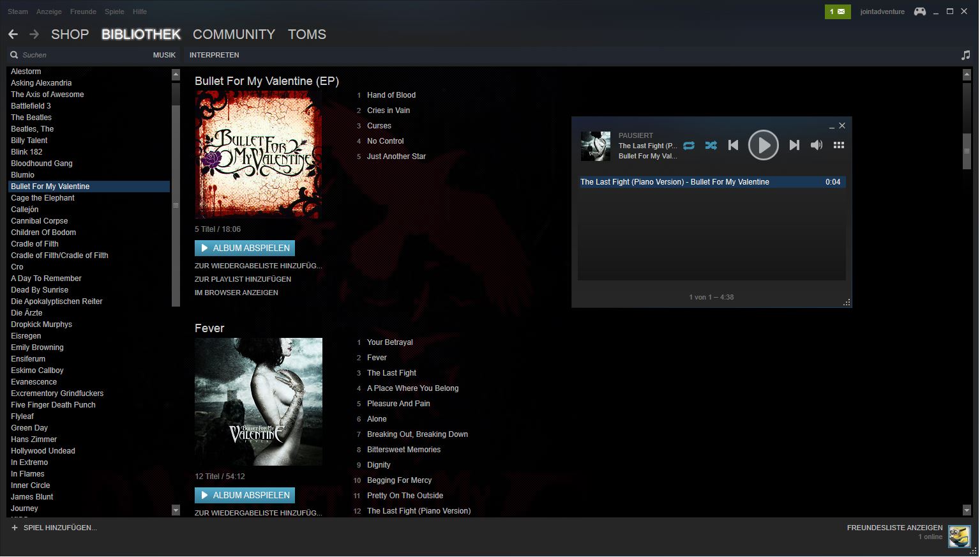Select Green Day artist
Image resolution: width=980 pixels, height=557 pixels.
(29, 428)
